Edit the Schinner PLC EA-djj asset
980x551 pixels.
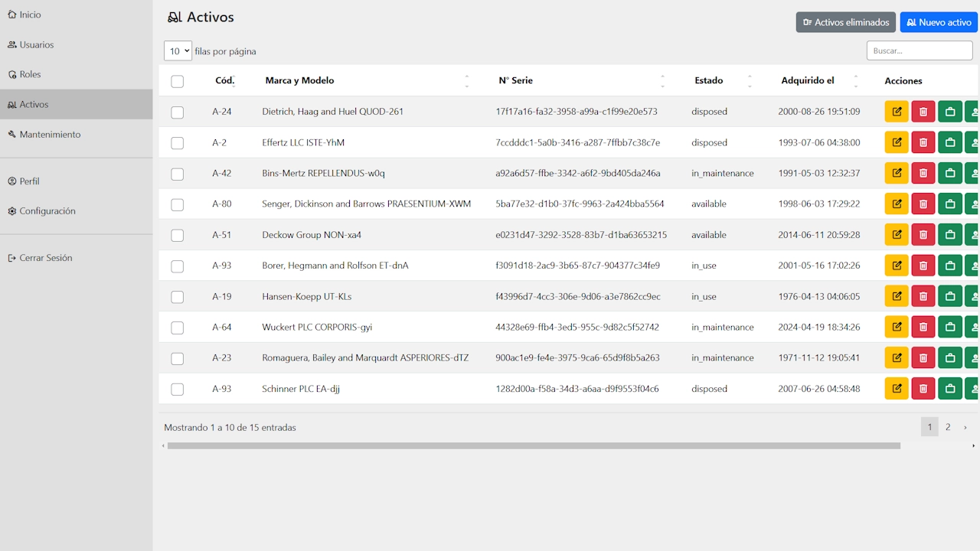[896, 389]
